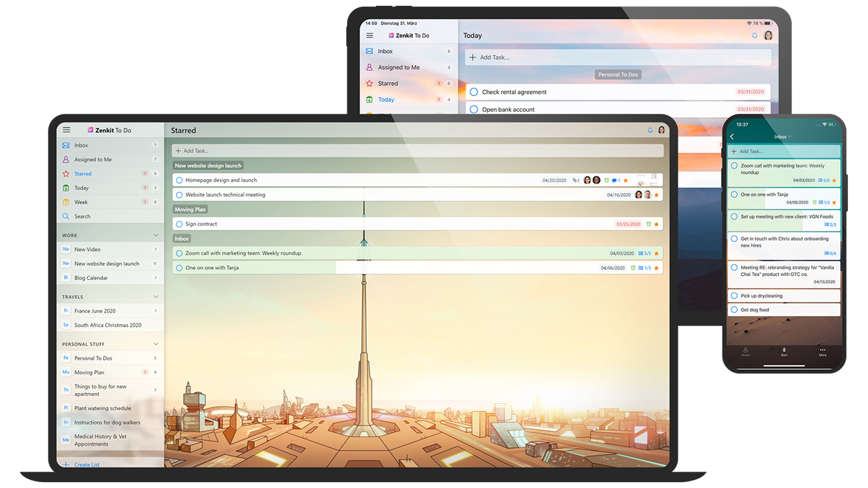Viewport: 868px width, 488px height.
Task: Click Add Task field in Starred view
Action: [x=417, y=151]
